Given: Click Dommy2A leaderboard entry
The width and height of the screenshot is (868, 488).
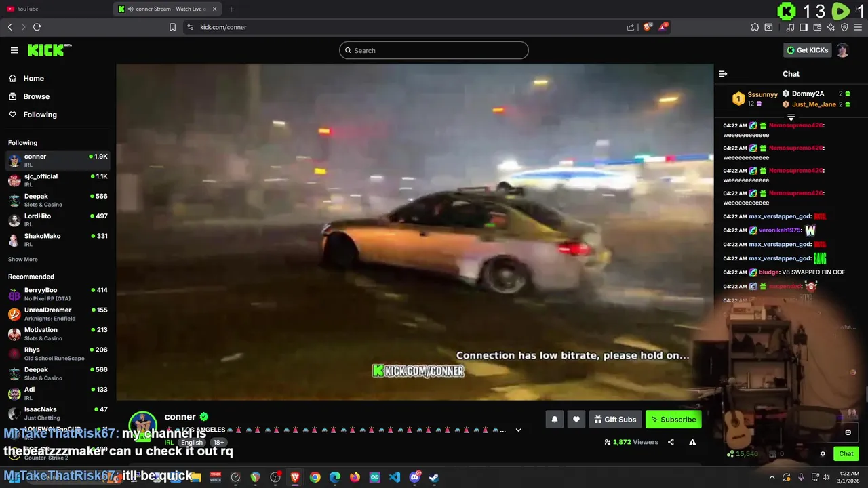Looking at the screenshot, I should click(816, 94).
